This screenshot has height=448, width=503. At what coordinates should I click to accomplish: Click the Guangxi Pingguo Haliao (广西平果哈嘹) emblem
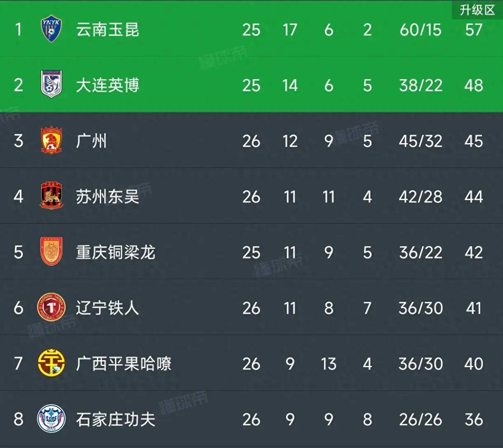pyautogui.click(x=52, y=363)
